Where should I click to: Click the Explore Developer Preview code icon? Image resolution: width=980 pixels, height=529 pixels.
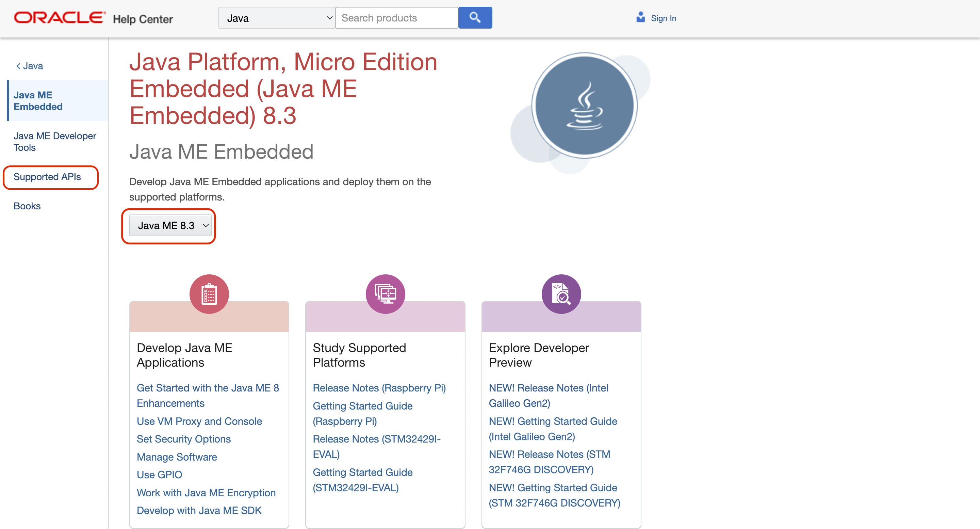(x=561, y=294)
